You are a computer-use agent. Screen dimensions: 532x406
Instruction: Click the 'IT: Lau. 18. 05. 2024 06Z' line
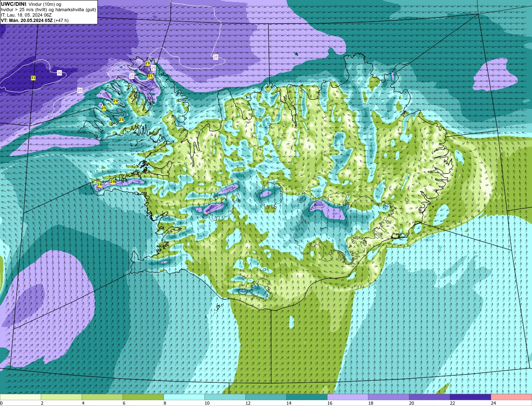tap(26, 15)
